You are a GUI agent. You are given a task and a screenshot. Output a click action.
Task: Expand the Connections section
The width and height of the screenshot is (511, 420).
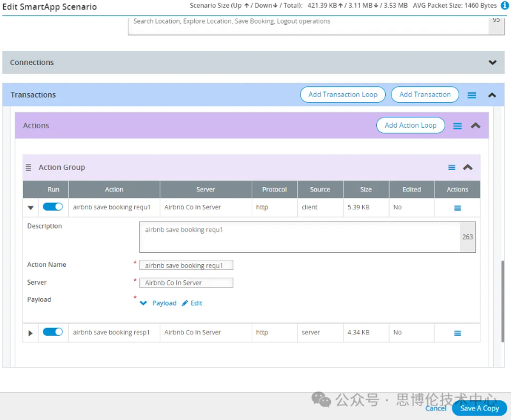click(x=492, y=63)
